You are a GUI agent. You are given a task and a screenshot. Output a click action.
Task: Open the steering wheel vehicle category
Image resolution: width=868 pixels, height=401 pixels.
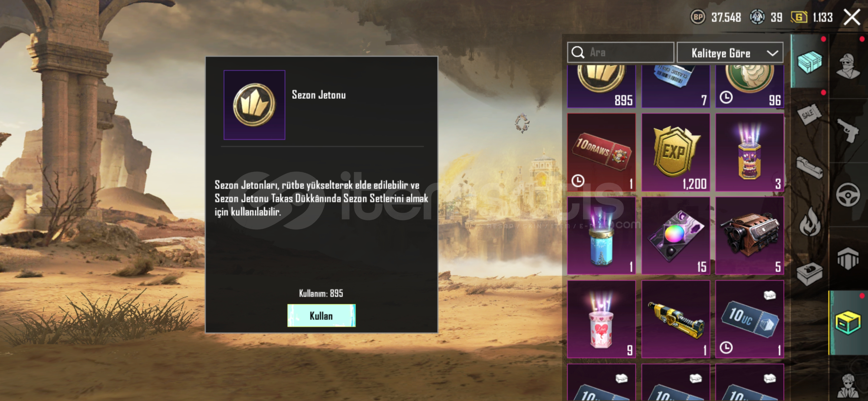848,195
